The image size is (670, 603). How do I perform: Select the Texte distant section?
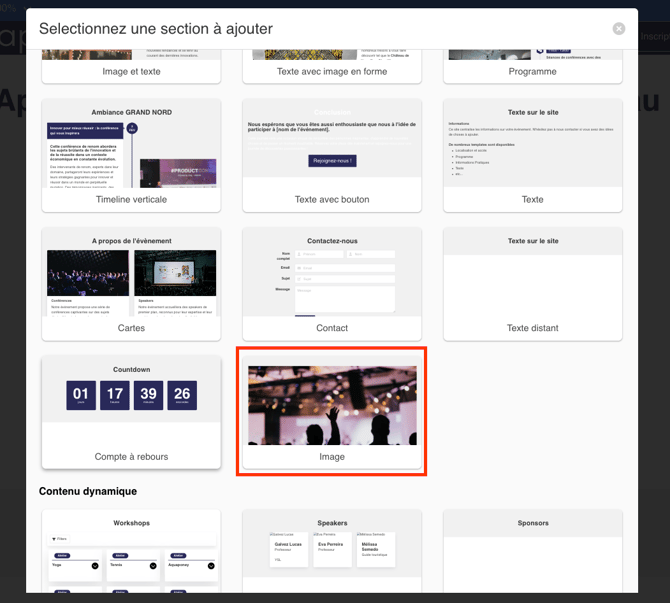pyautogui.click(x=532, y=284)
